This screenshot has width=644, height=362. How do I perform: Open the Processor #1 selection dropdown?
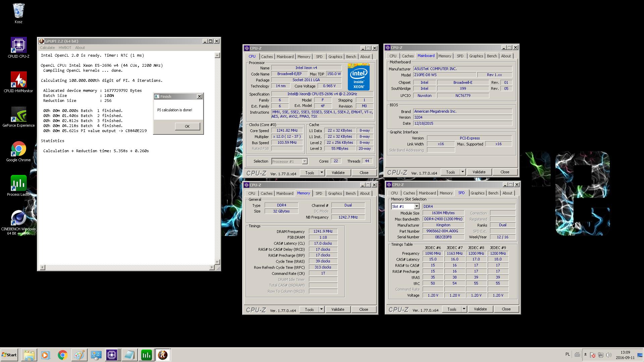pyautogui.click(x=289, y=162)
